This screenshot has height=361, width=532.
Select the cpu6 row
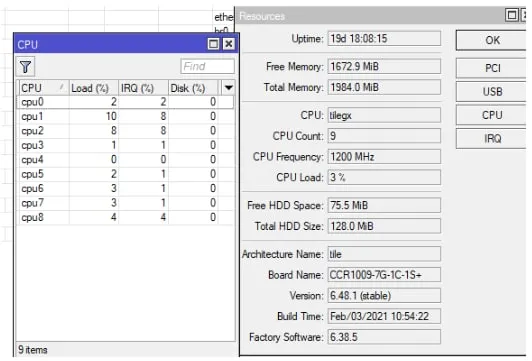coord(125,188)
